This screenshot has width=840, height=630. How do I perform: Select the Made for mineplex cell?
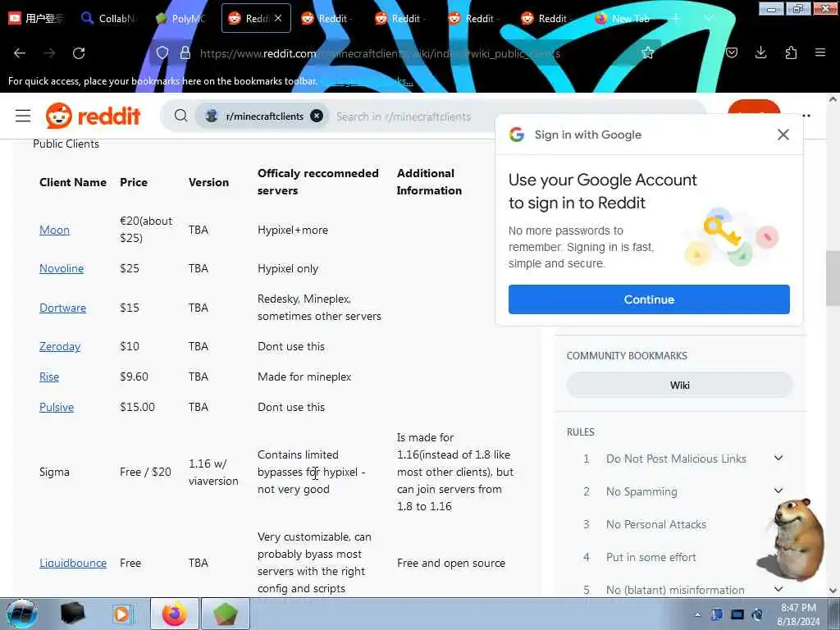click(304, 377)
